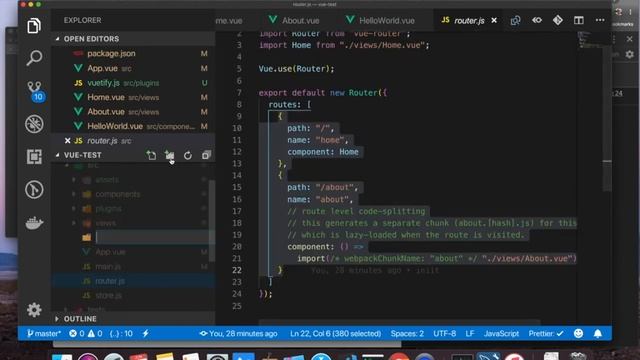Close the router.js editor tab

coord(494,20)
